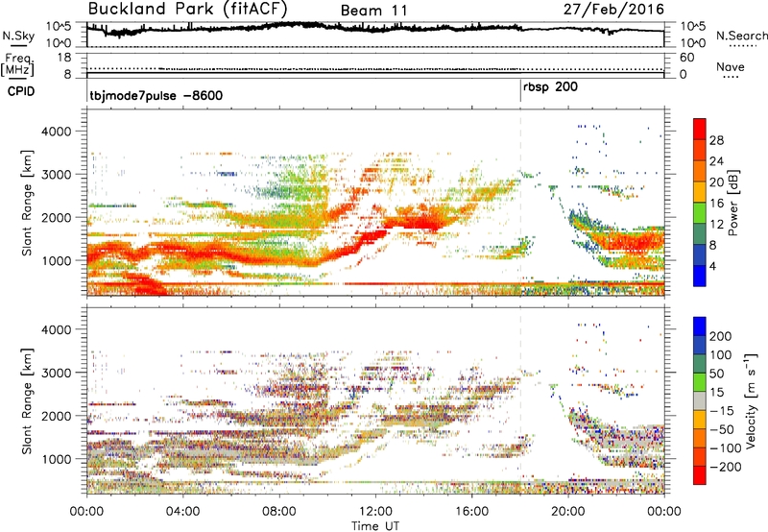This screenshot has width=768, height=532.
Task: Click the sky noise trace line in the top panel
Action: tap(375, 28)
